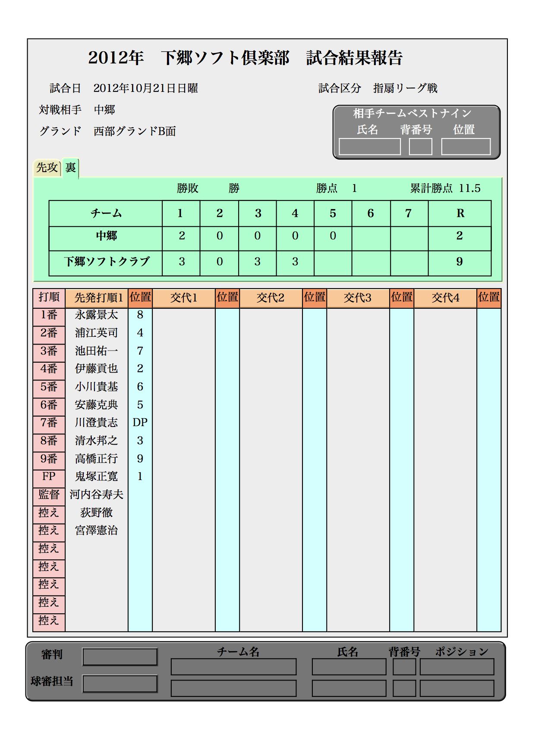535x756 pixels.
Task: Click the 氏名 field under 相手チームベストナイン
Action: pyautogui.click(x=370, y=146)
